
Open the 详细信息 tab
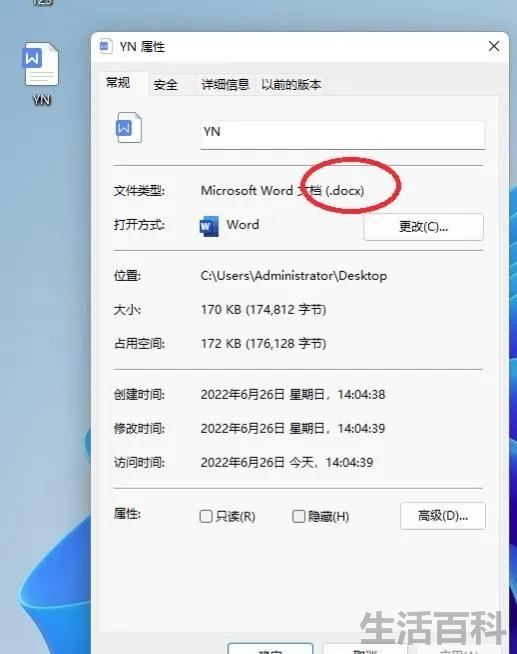[225, 85]
